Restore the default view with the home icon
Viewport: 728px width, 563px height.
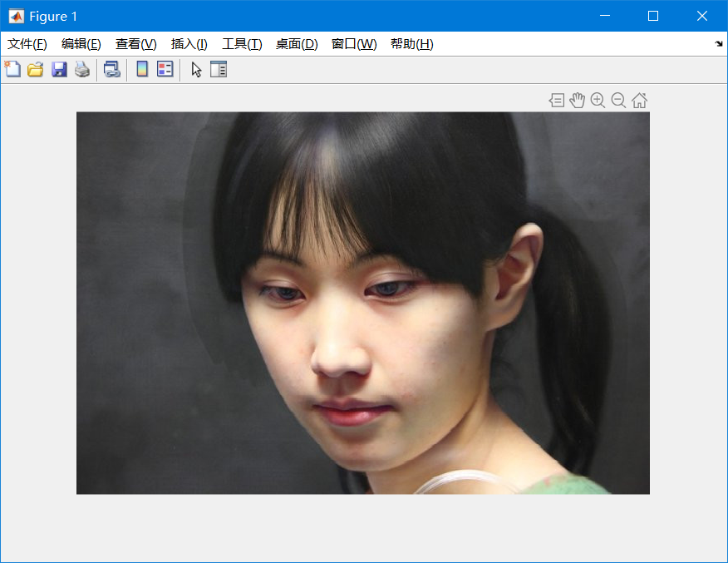(x=639, y=100)
